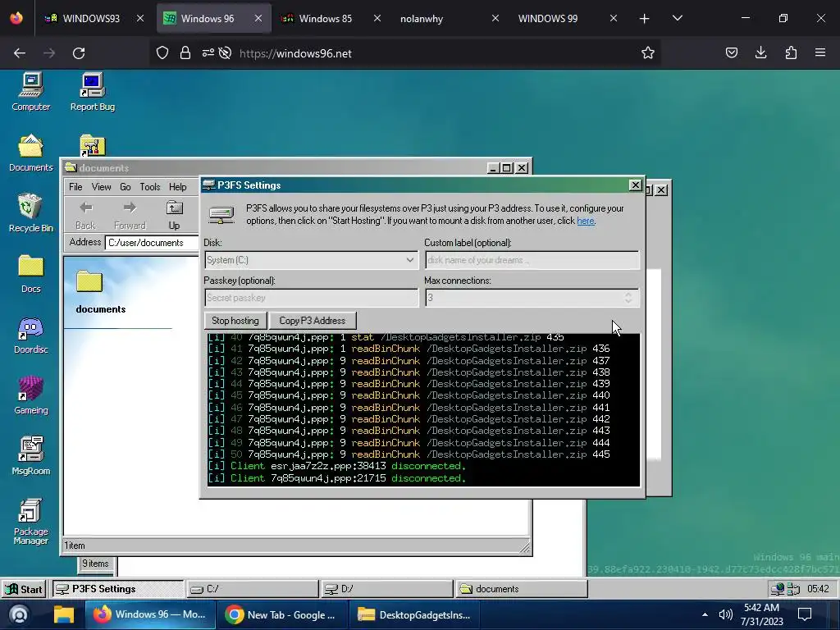The image size is (840, 630).
Task: Open the Documents desktop icon
Action: pyautogui.click(x=31, y=152)
